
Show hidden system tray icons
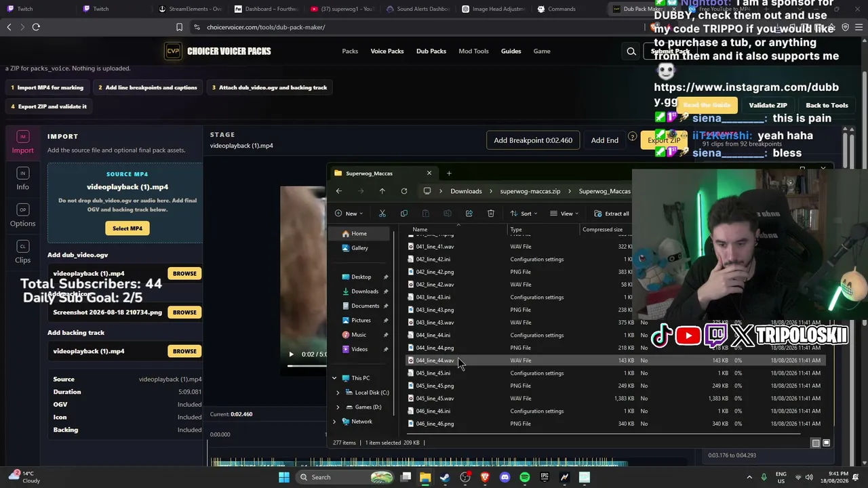pos(749,477)
